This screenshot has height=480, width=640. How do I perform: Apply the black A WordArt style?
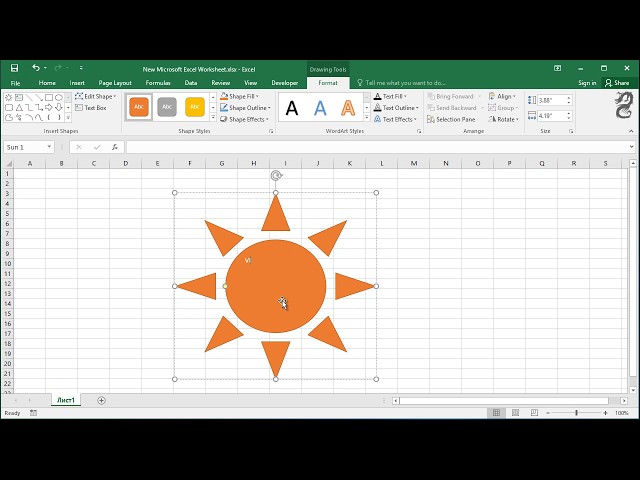tap(292, 108)
